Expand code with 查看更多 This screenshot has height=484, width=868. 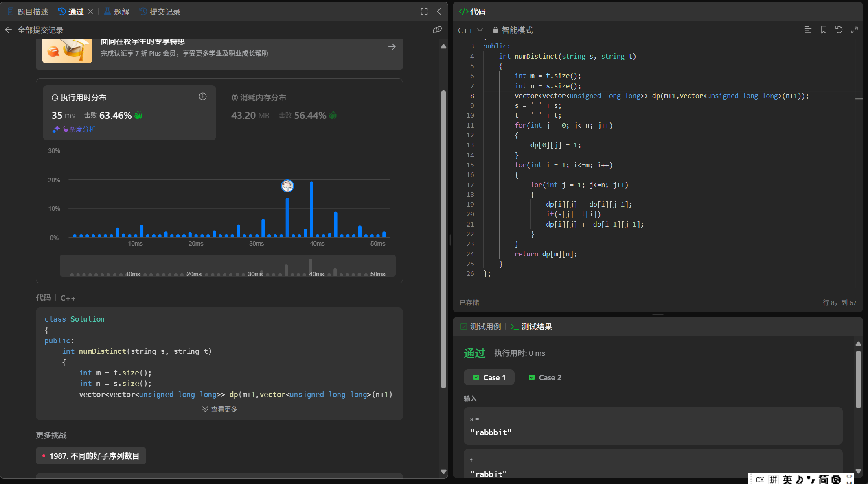point(220,409)
